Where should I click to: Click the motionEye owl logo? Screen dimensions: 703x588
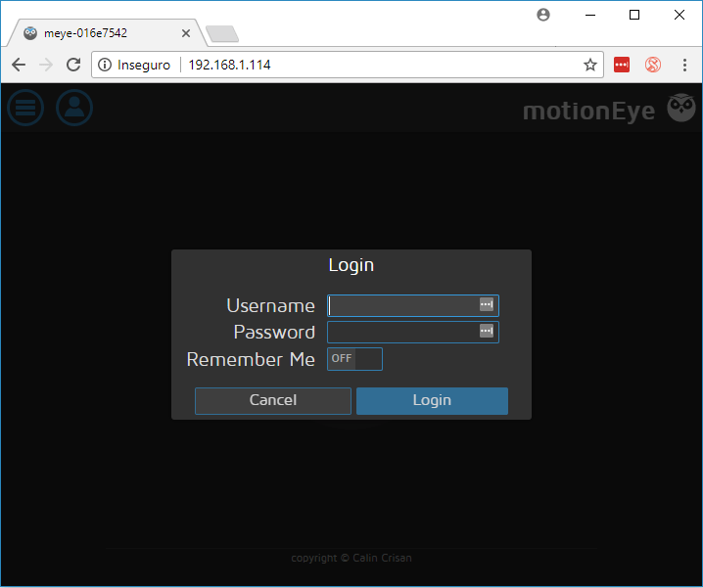point(680,109)
